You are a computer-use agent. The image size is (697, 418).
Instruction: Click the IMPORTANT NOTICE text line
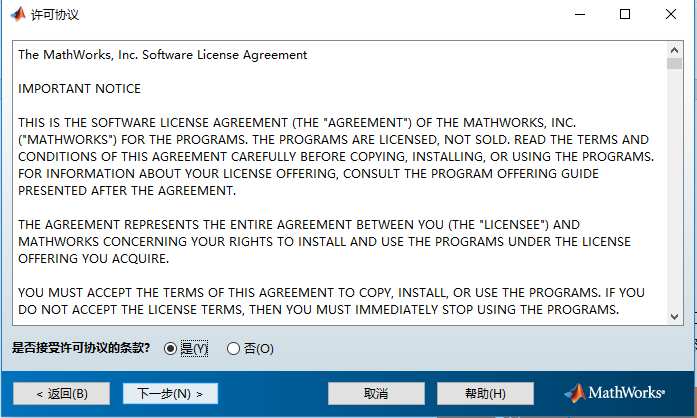tap(80, 89)
